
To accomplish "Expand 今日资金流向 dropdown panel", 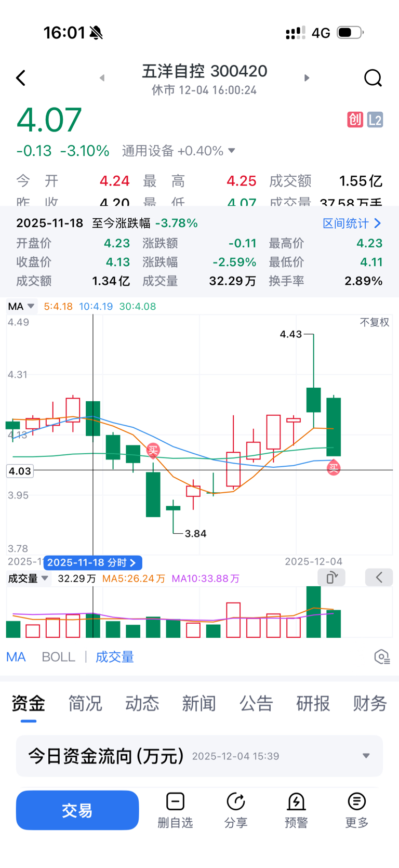I will pos(366,756).
